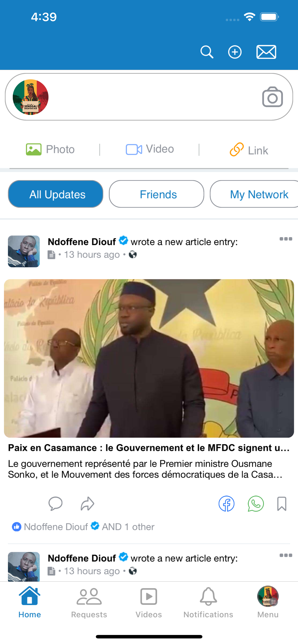Open more options for second post

[x=286, y=555]
